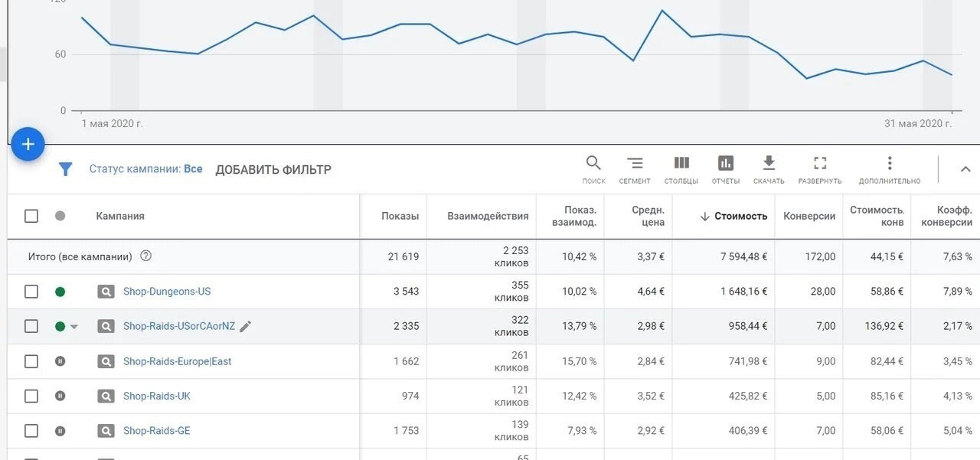Select the 958,44 € cost cell
The image size is (980, 460).
(x=748, y=326)
